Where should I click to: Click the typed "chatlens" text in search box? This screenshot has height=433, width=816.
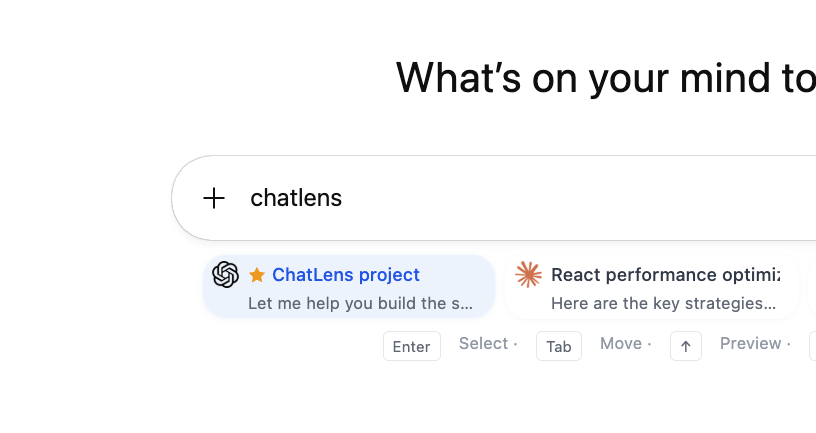tap(296, 198)
